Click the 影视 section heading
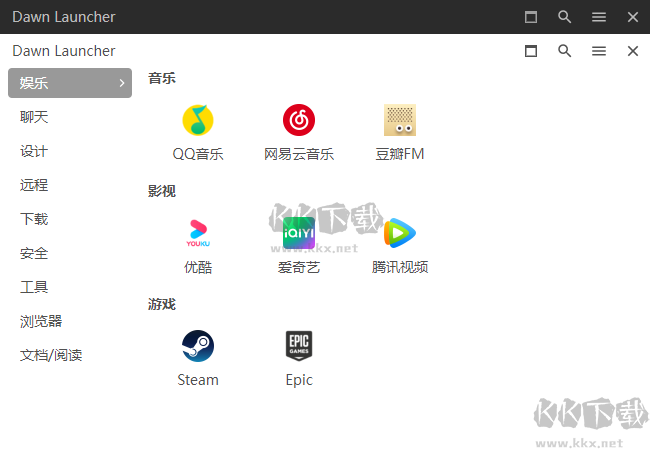 (162, 191)
